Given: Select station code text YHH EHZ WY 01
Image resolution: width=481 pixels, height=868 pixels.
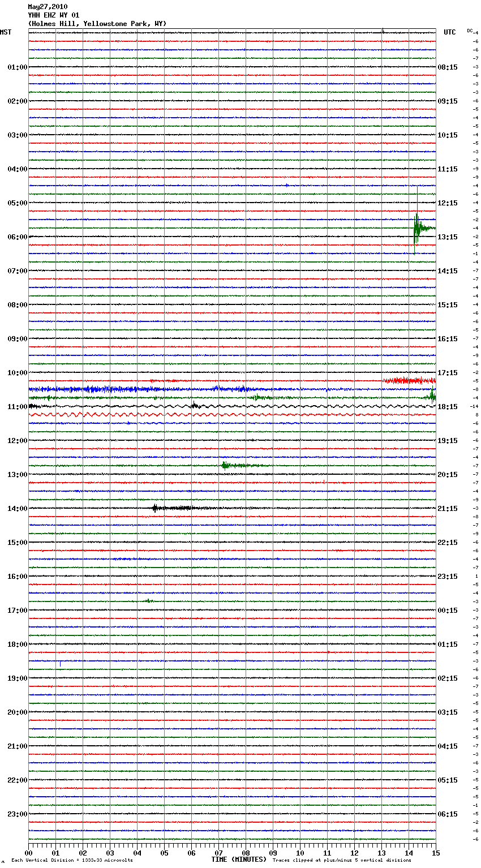Looking at the screenshot, I should (x=53, y=15).
